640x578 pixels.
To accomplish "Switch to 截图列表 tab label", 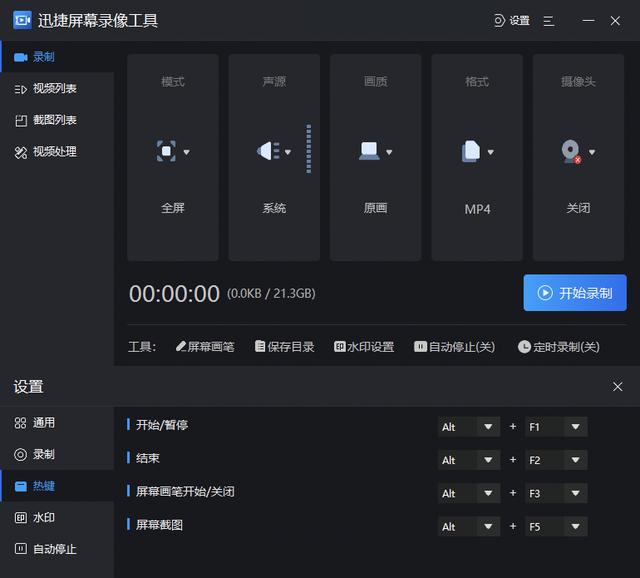I will 55,120.
